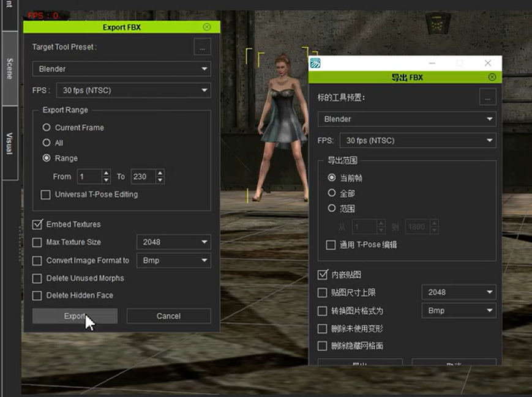Enable 转换图片格式为 checkbox
This screenshot has width=532, height=397.
(322, 311)
